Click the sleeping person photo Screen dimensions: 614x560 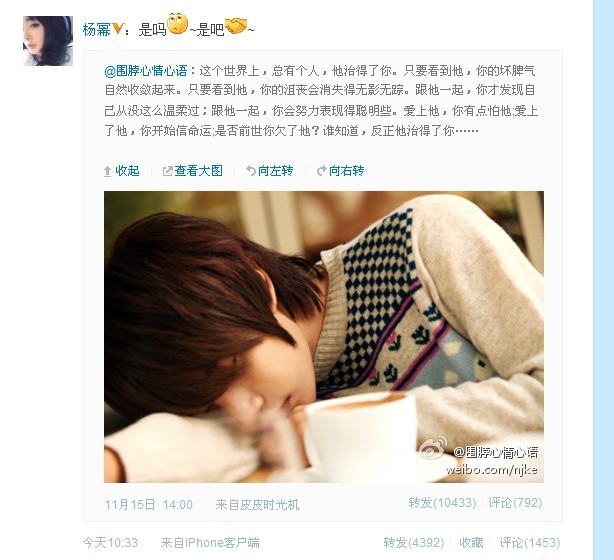pyautogui.click(x=324, y=337)
